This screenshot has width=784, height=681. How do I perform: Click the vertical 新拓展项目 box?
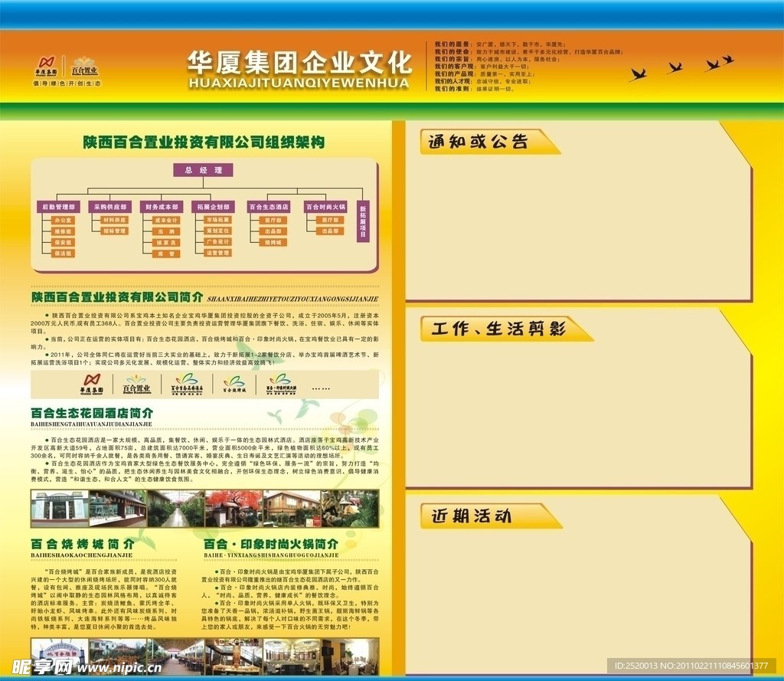coord(363,221)
